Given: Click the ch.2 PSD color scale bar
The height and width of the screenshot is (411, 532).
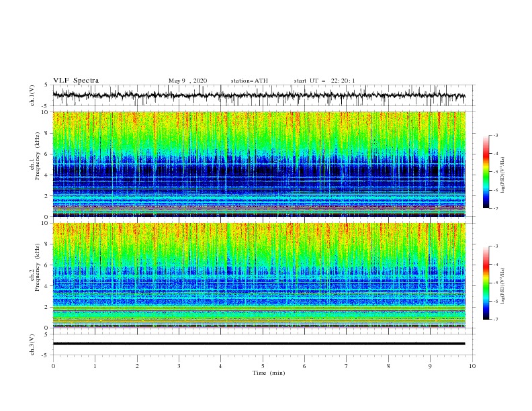Looking at the screenshot, I should pyautogui.click(x=486, y=283).
